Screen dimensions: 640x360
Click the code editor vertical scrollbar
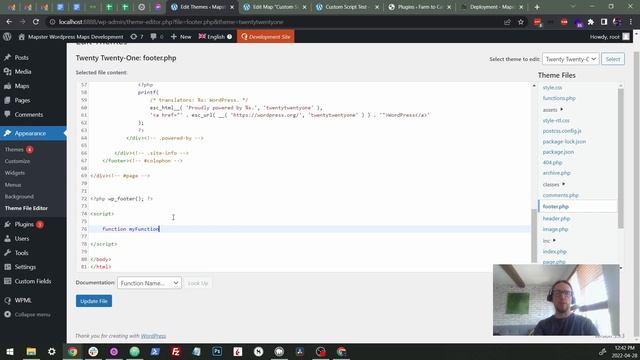click(534, 235)
